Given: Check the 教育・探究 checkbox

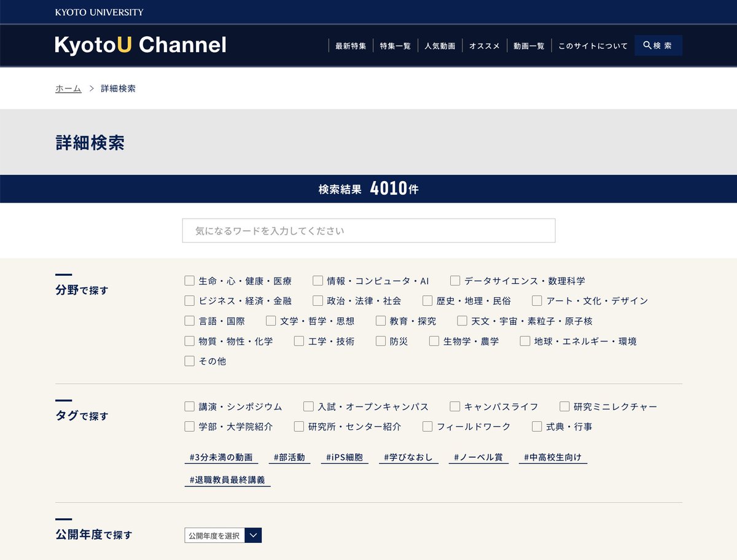Looking at the screenshot, I should (x=381, y=321).
